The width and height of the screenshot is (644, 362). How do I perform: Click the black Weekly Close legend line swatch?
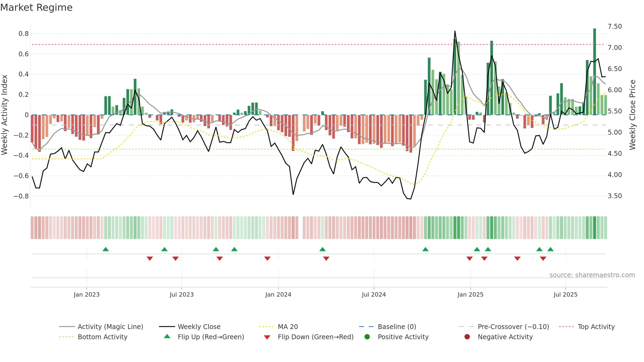point(167,327)
